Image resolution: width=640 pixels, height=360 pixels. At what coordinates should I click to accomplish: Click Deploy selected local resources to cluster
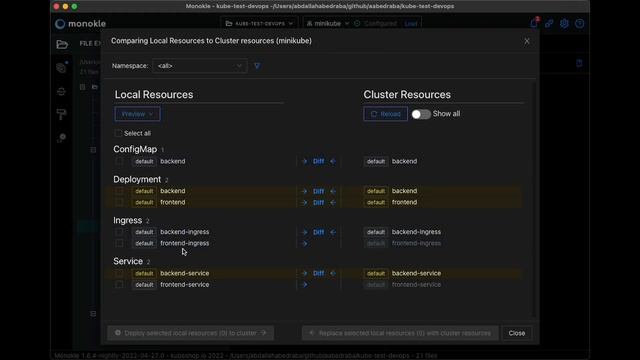191,333
